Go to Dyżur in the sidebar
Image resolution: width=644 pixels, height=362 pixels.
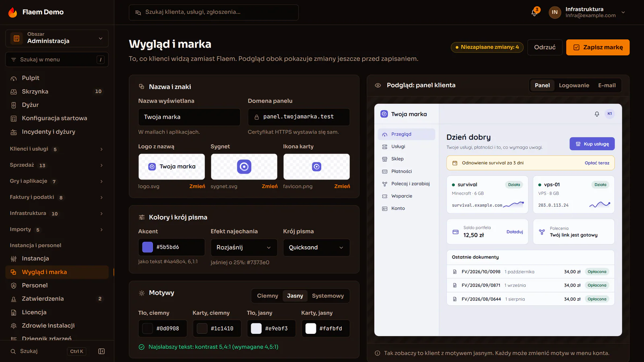tap(57, 105)
